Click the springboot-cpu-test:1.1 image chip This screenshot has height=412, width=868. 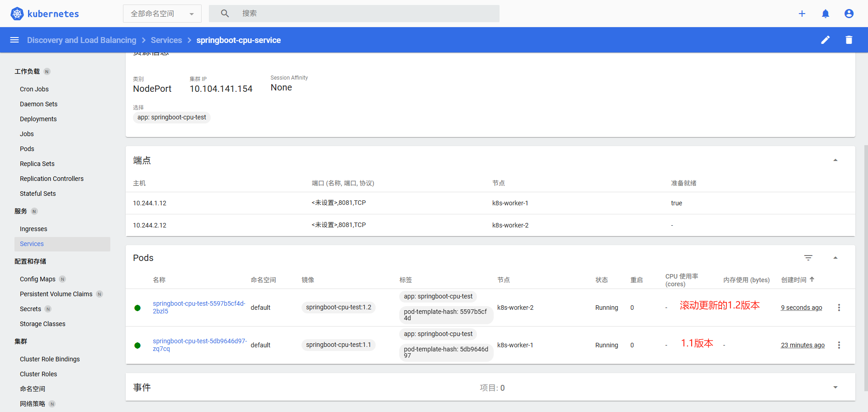pos(339,345)
